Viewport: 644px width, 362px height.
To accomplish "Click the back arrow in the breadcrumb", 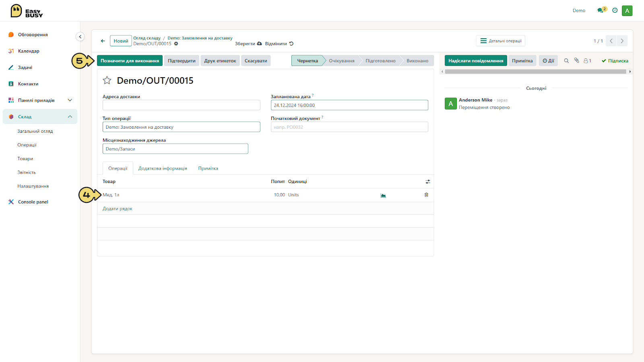I will coord(103,41).
